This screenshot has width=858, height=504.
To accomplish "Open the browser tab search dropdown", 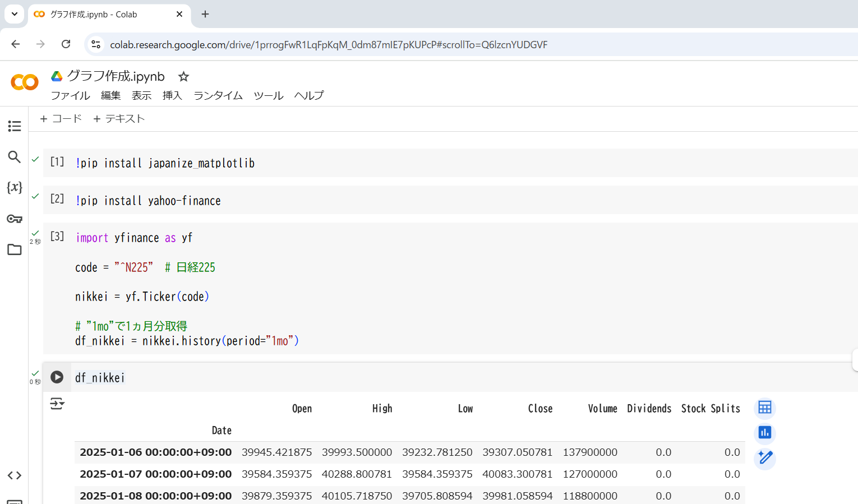I will (x=13, y=14).
